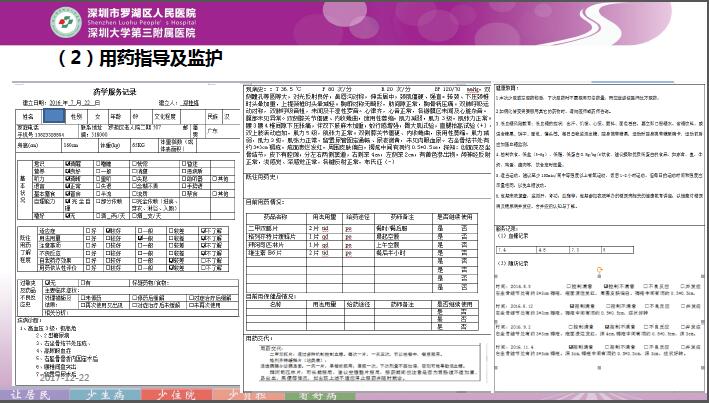Toggle the 助听器 checkbox in 听力 row
709x403 pixels.
[x=183, y=179]
